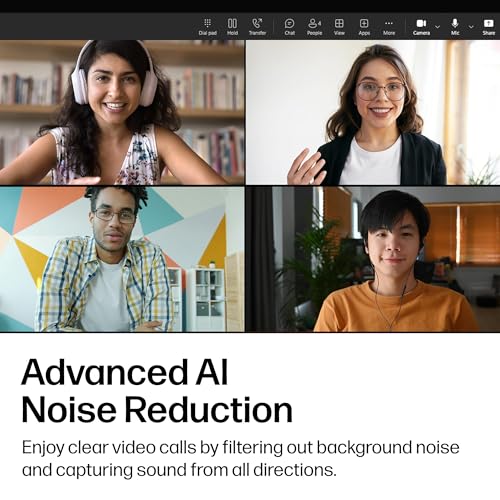Open the Chat panel

pyautogui.click(x=290, y=27)
